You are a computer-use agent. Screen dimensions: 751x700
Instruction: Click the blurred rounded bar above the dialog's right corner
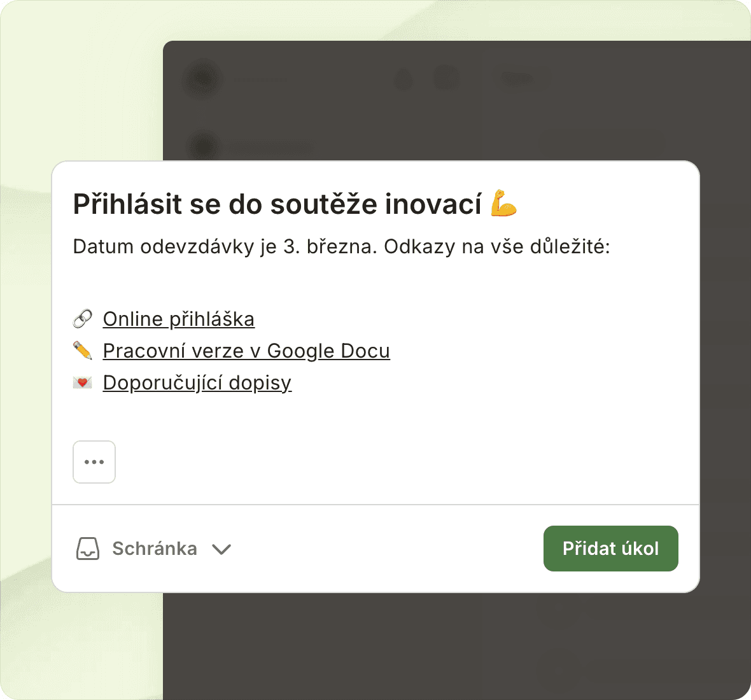601,143
